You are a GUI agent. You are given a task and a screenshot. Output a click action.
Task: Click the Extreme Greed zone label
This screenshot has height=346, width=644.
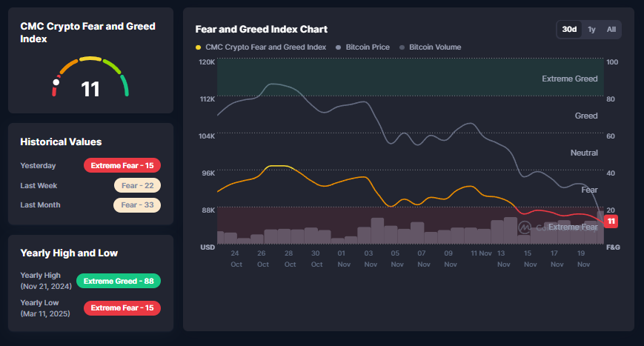pyautogui.click(x=569, y=79)
